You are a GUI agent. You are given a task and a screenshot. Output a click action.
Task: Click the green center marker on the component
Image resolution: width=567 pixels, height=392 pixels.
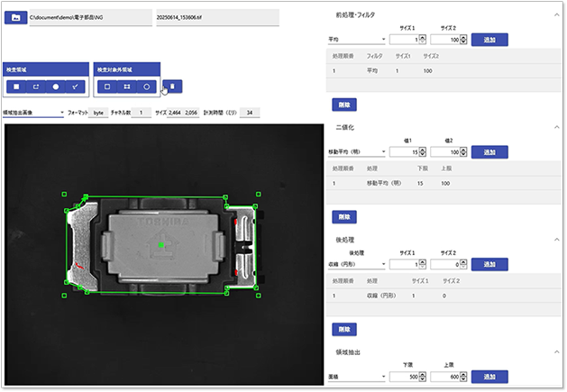161,245
